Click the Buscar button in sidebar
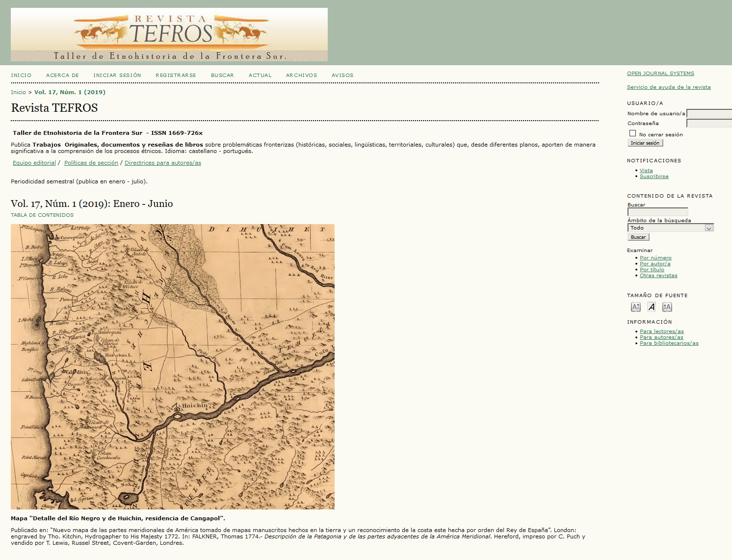 [638, 237]
